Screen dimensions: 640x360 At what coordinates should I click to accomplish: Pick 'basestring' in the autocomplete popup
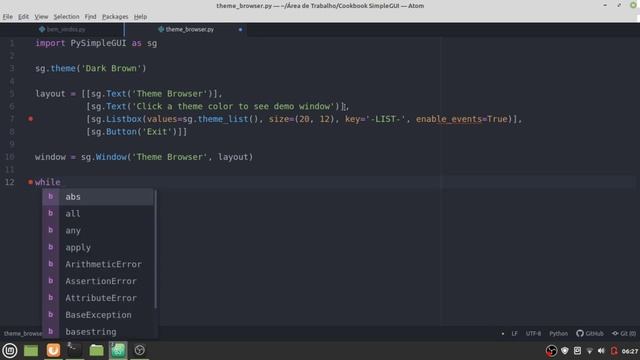click(x=98, y=332)
